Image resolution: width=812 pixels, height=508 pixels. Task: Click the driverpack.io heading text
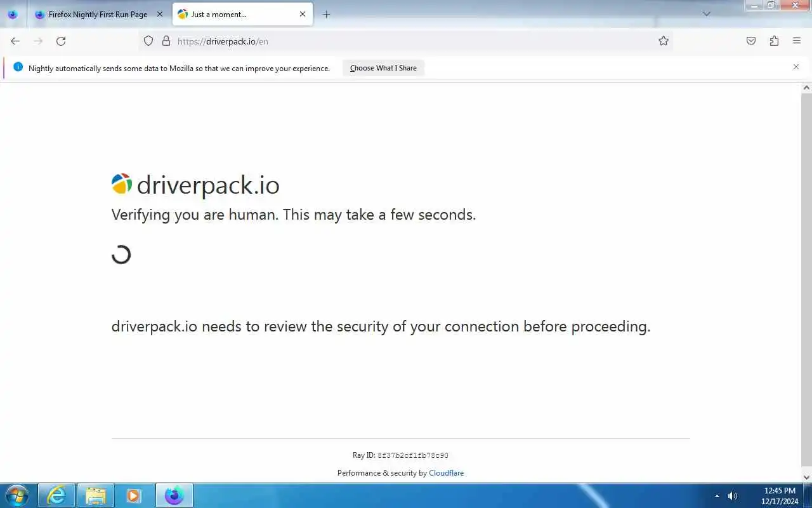pos(208,185)
